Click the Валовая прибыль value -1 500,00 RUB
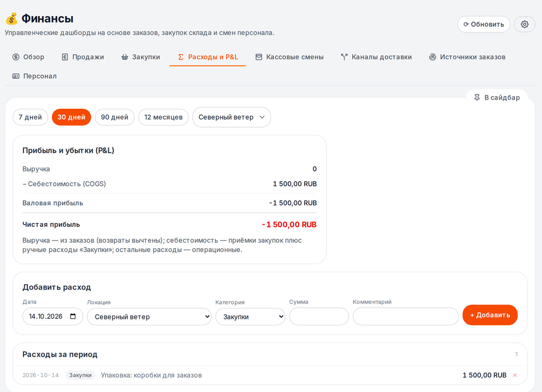 coord(293,203)
